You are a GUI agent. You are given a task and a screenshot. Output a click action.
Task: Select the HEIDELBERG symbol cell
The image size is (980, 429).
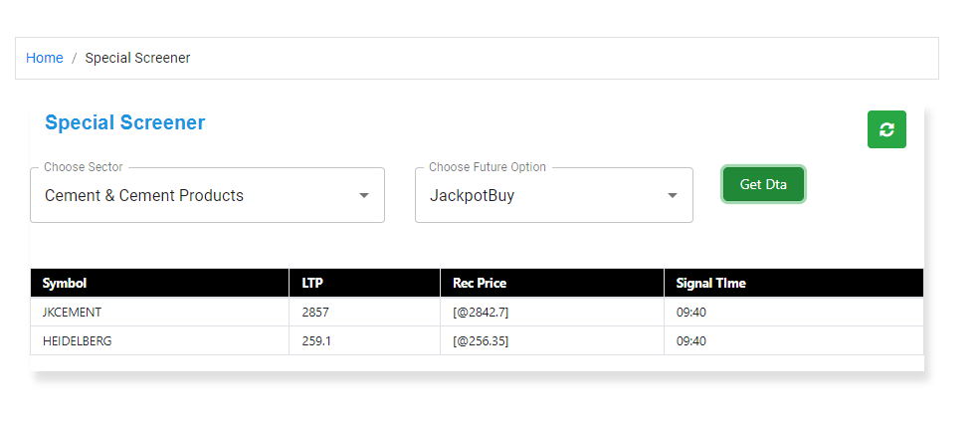pos(159,340)
